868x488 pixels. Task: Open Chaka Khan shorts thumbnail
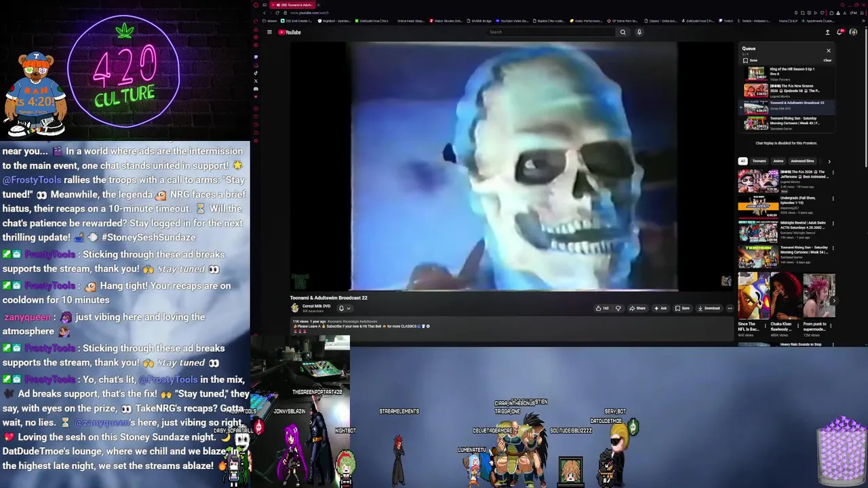(x=786, y=296)
